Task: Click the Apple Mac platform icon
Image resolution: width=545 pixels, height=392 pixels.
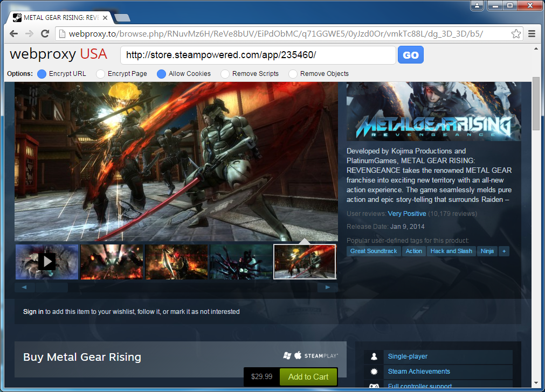Action: click(x=298, y=355)
